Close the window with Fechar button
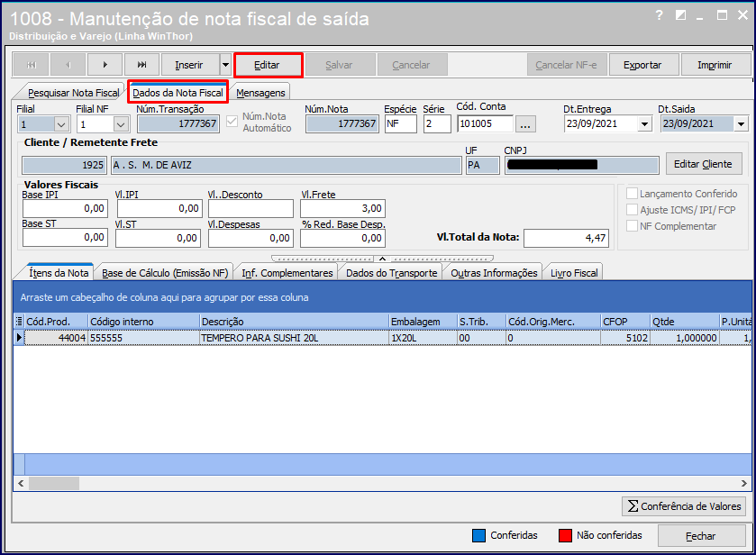The height and width of the screenshot is (555, 756). pyautogui.click(x=701, y=536)
